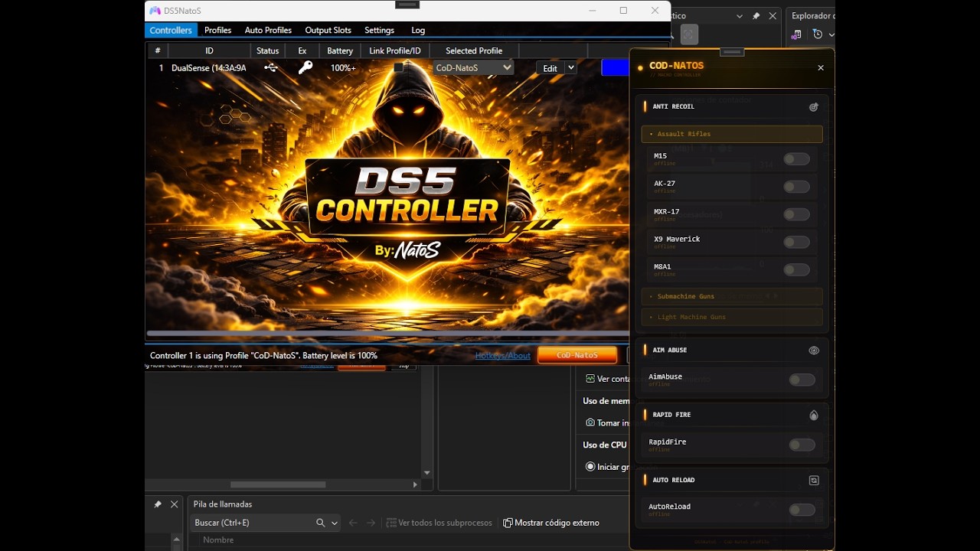The height and width of the screenshot is (551, 980).
Task: Click the USB status icon for DualSense
Action: pos(271,67)
